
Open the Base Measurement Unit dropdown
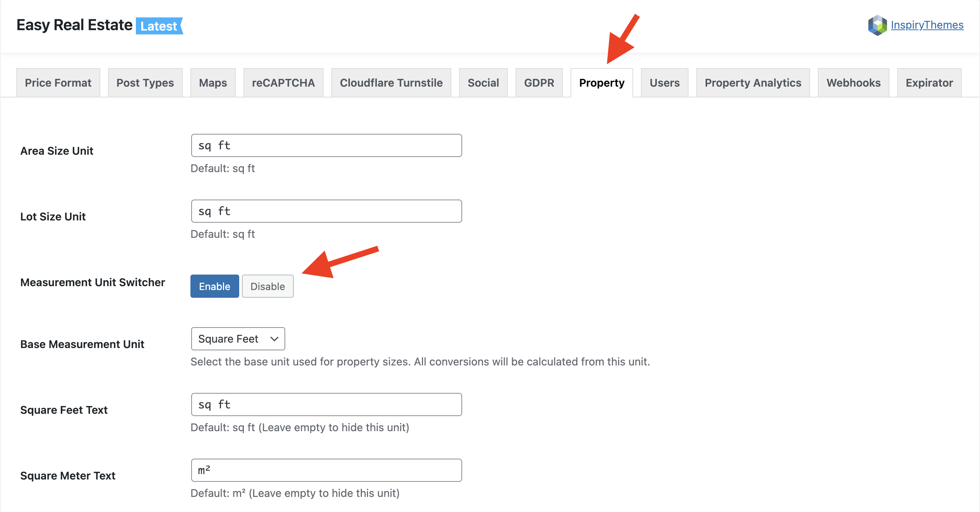point(238,339)
